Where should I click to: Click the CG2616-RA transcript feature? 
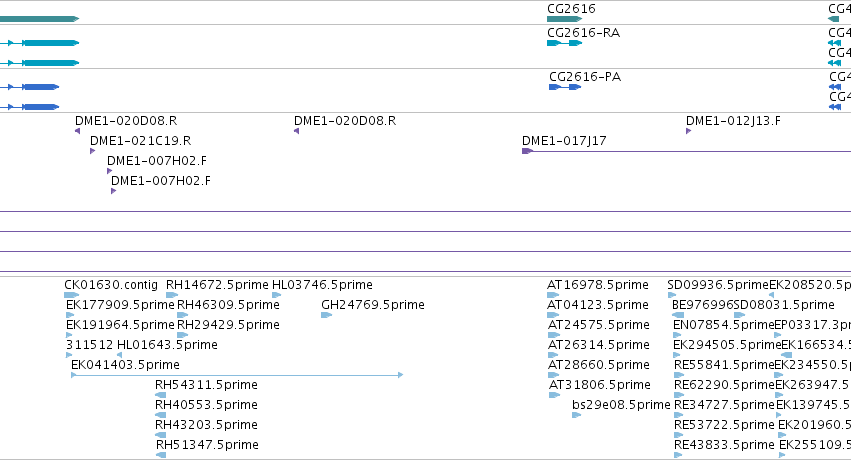point(564,43)
